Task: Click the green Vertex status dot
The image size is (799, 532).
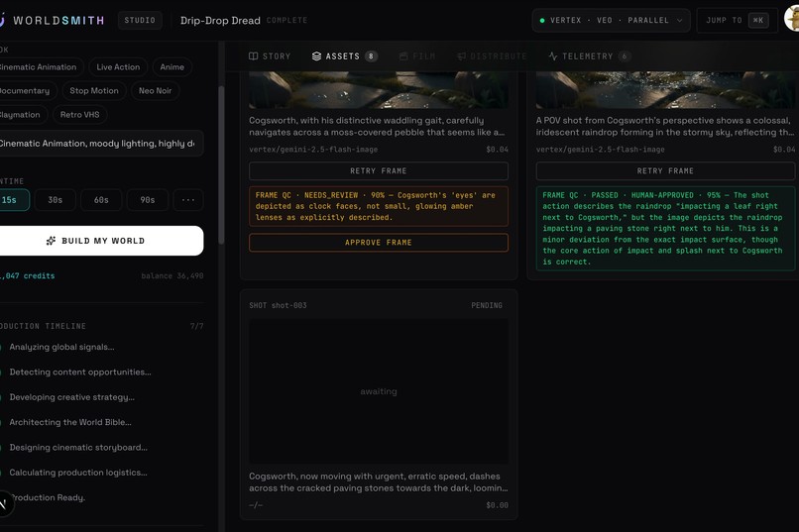Action: point(542,21)
